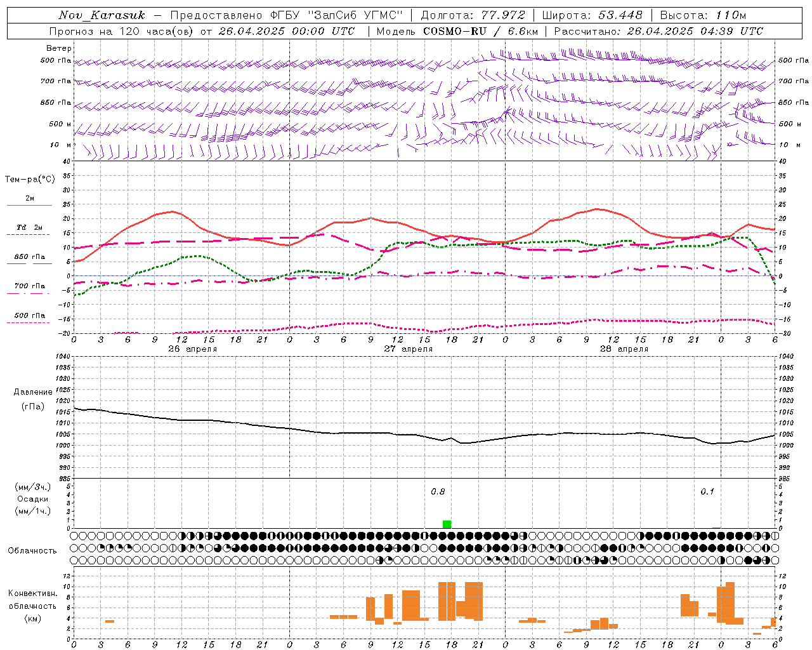Screen dimensions: 812x650
Task: Click the computed time Рассчитано: 26.04.2025 04:39 UTC
Action: (658, 31)
